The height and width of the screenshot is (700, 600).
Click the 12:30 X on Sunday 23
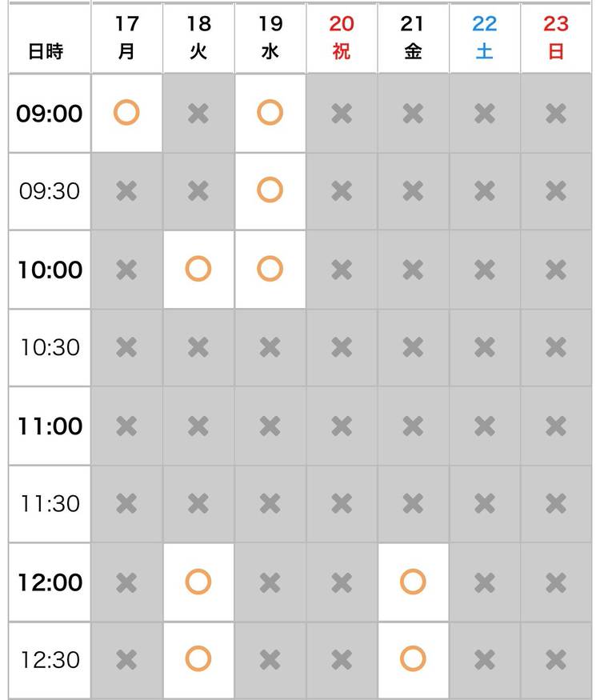point(556,660)
